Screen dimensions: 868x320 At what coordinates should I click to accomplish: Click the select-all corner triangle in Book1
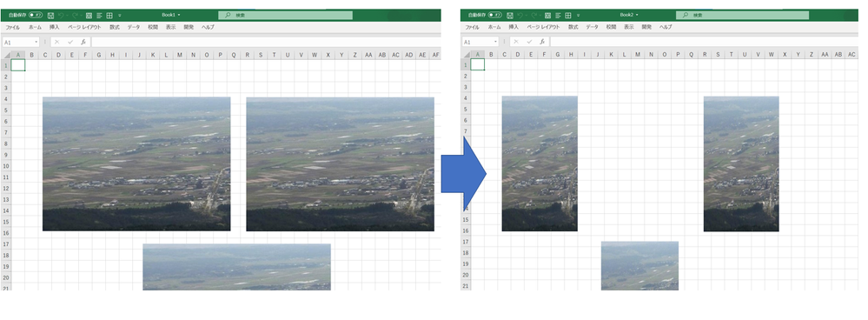pos(6,55)
